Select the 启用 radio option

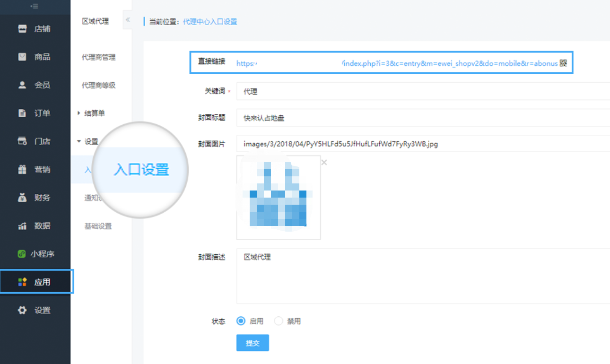pyautogui.click(x=241, y=321)
